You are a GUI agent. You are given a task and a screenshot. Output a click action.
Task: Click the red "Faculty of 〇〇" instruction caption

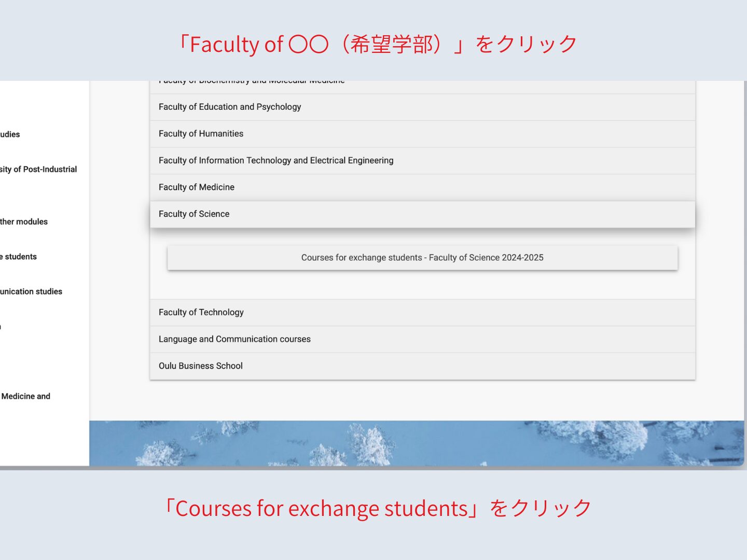(377, 45)
